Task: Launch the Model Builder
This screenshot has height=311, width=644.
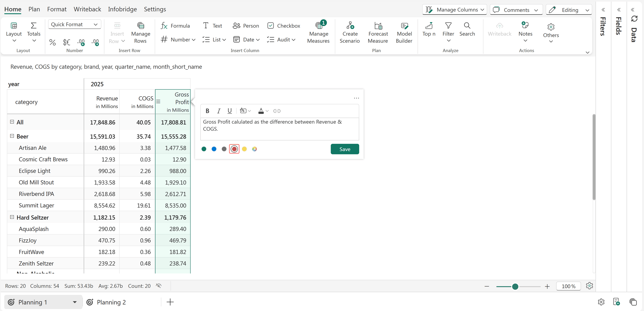Action: pyautogui.click(x=404, y=33)
